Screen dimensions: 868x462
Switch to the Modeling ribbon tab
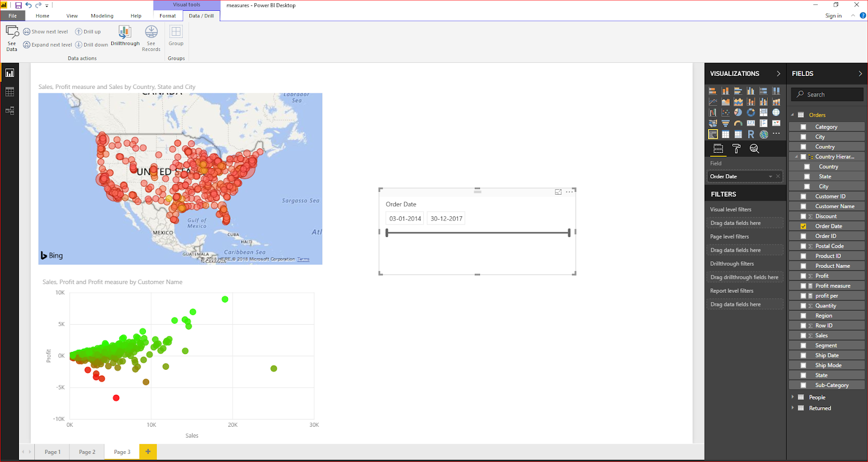click(102, 16)
